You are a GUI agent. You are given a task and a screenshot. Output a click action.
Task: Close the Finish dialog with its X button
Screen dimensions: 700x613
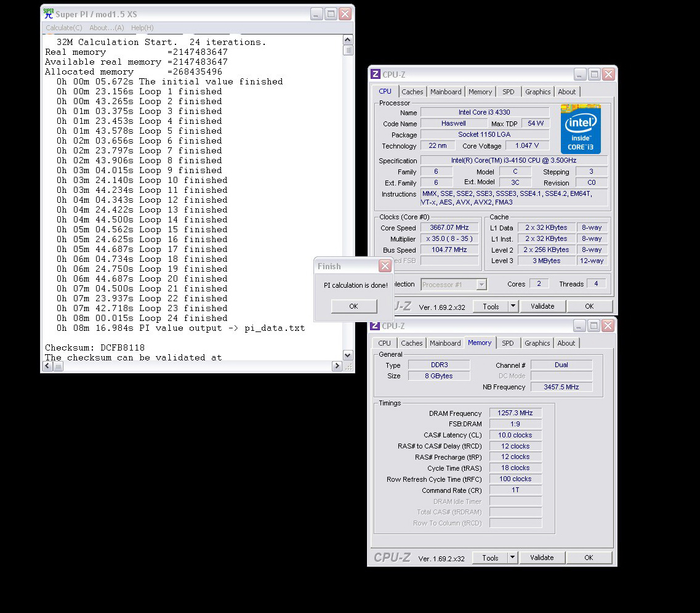[x=385, y=266]
